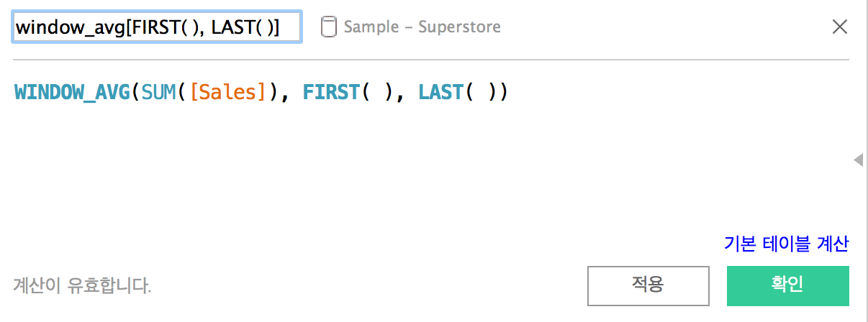Click the 적용 button
Screen dimensions: 868x322
[x=646, y=285]
